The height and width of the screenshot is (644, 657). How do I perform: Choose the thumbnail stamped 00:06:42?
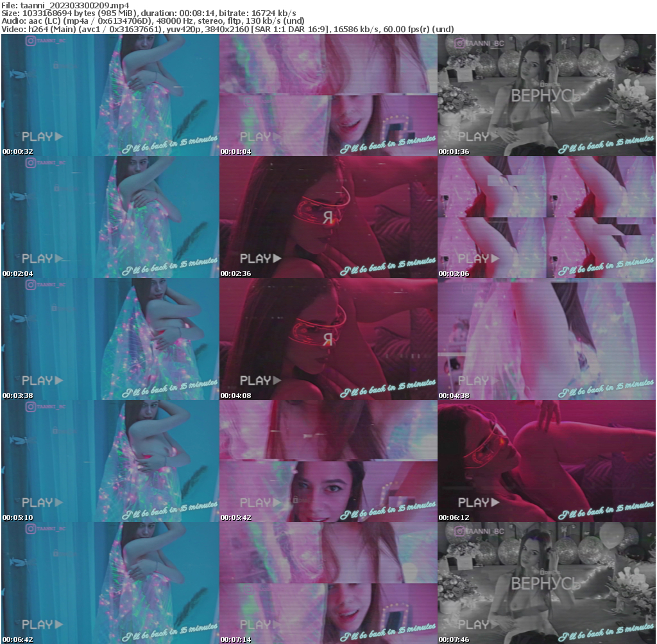tap(110, 583)
